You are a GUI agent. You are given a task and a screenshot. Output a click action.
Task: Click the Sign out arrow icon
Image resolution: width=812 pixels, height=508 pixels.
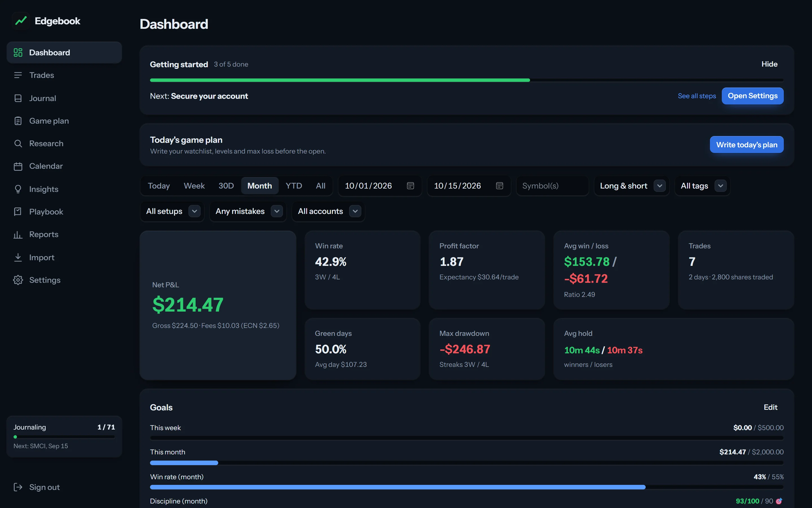[x=18, y=487]
